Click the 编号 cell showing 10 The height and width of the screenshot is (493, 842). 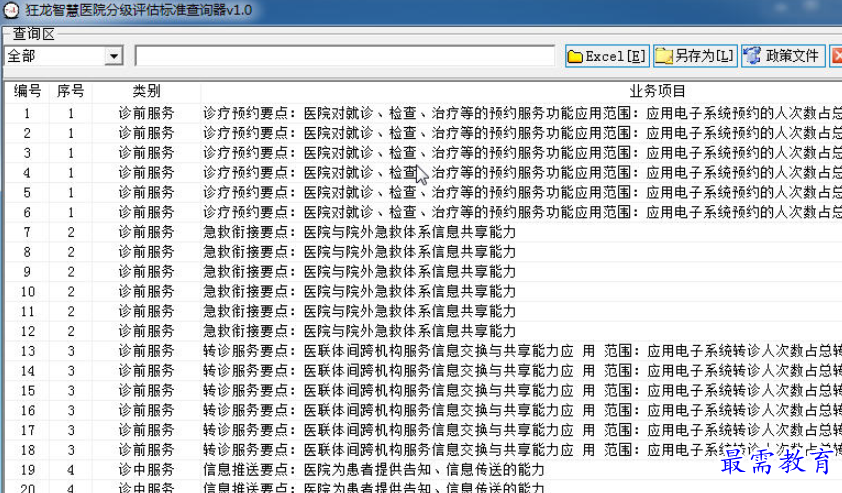(27, 292)
